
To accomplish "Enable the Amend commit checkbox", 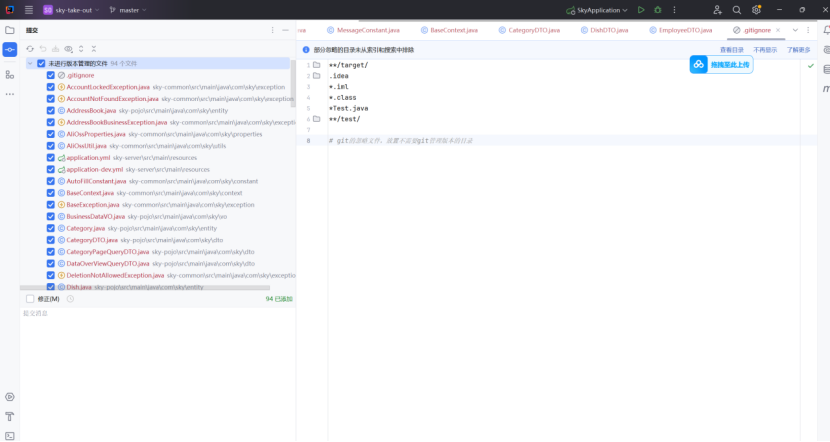I will pyautogui.click(x=30, y=299).
